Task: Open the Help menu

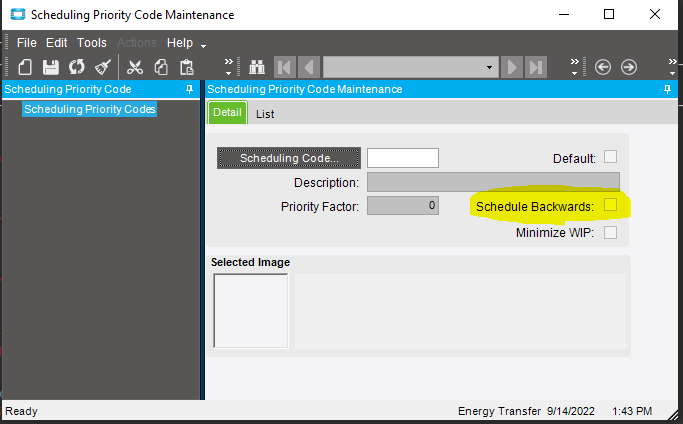Action: [180, 43]
